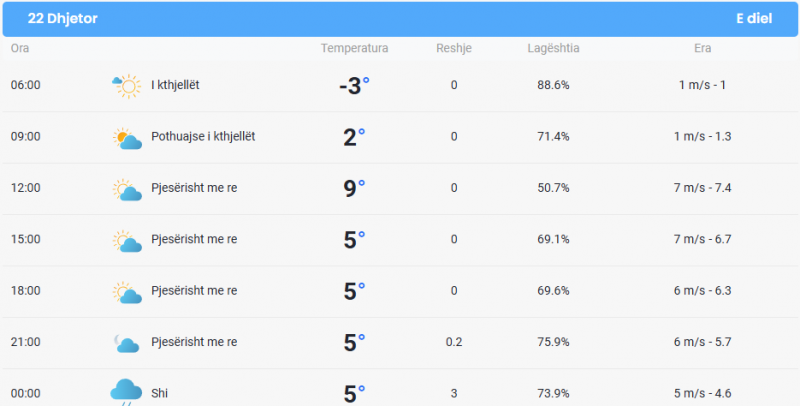
Task: Select the 88.6% humidity value
Action: click(x=553, y=85)
